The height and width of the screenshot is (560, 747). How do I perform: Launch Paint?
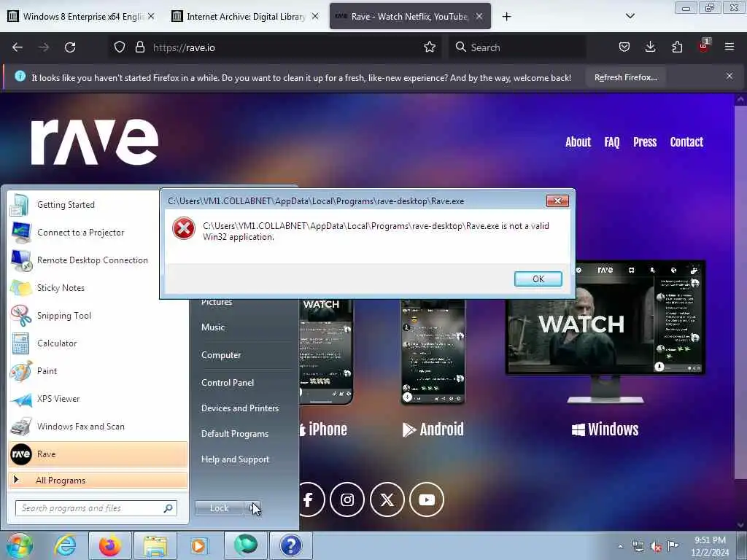98,371
